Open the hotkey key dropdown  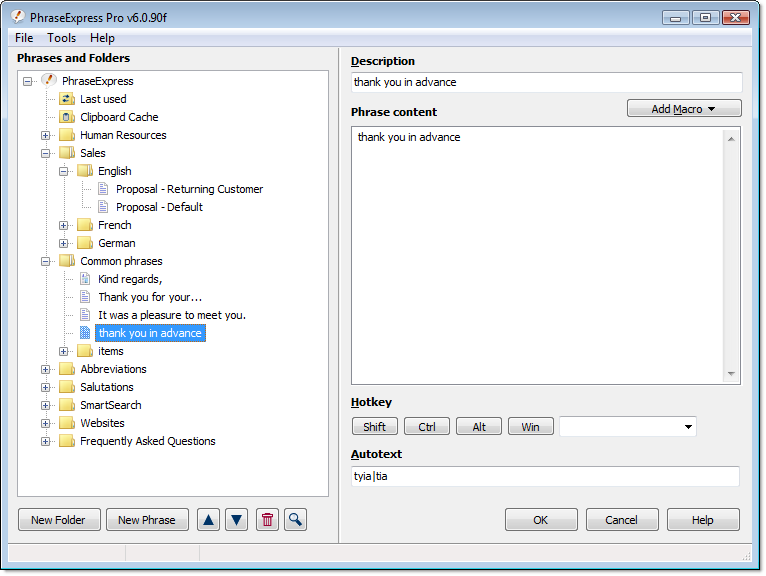(688, 427)
